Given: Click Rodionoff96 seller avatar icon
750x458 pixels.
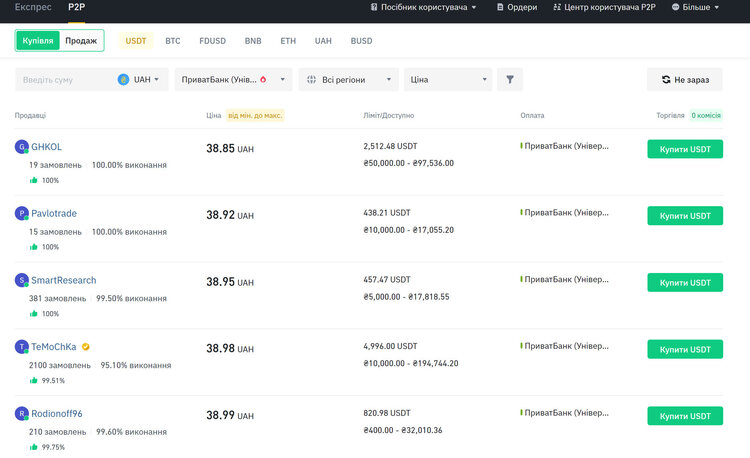Looking at the screenshot, I should [22, 414].
